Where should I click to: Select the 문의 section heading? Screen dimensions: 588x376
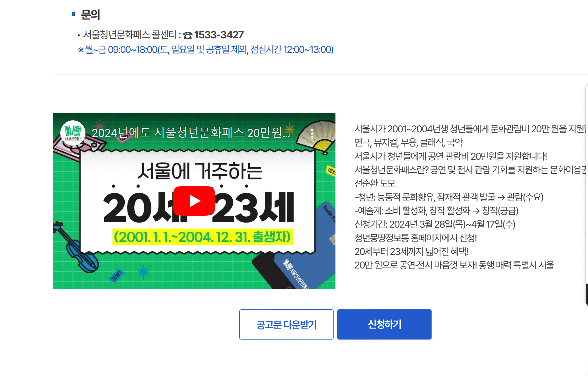[90, 14]
